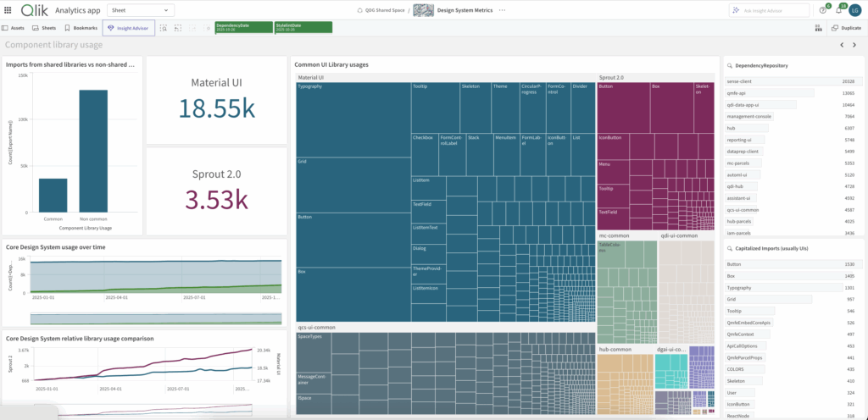Go to the next sheet arrow
The image size is (868, 420).
[855, 45]
